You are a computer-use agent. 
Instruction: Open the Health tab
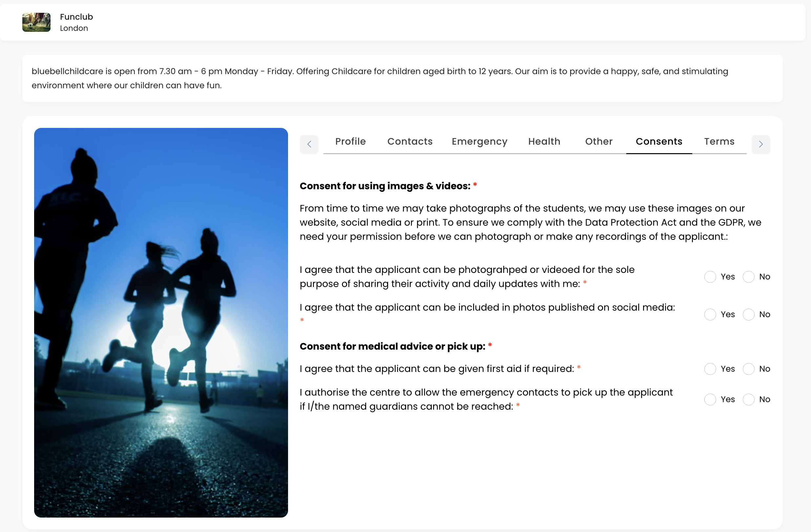tap(544, 141)
